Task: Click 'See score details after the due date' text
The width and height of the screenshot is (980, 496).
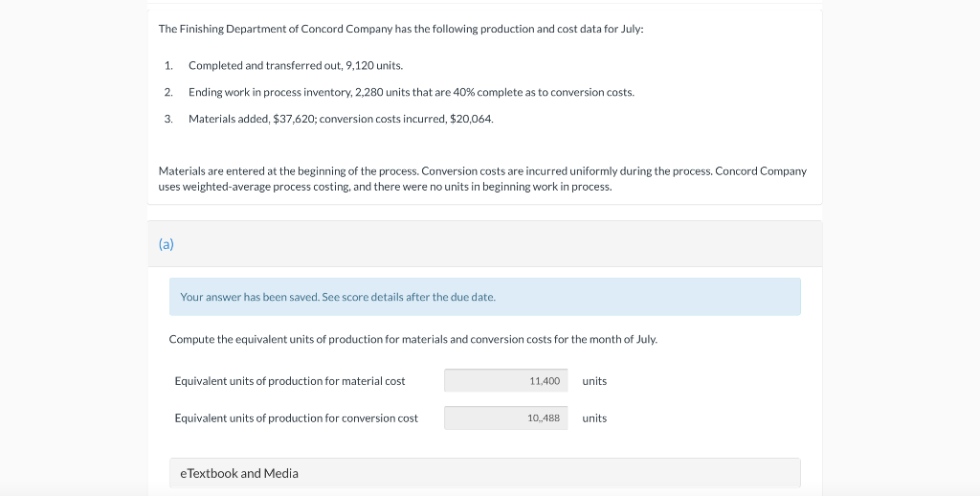Action: [x=409, y=297]
